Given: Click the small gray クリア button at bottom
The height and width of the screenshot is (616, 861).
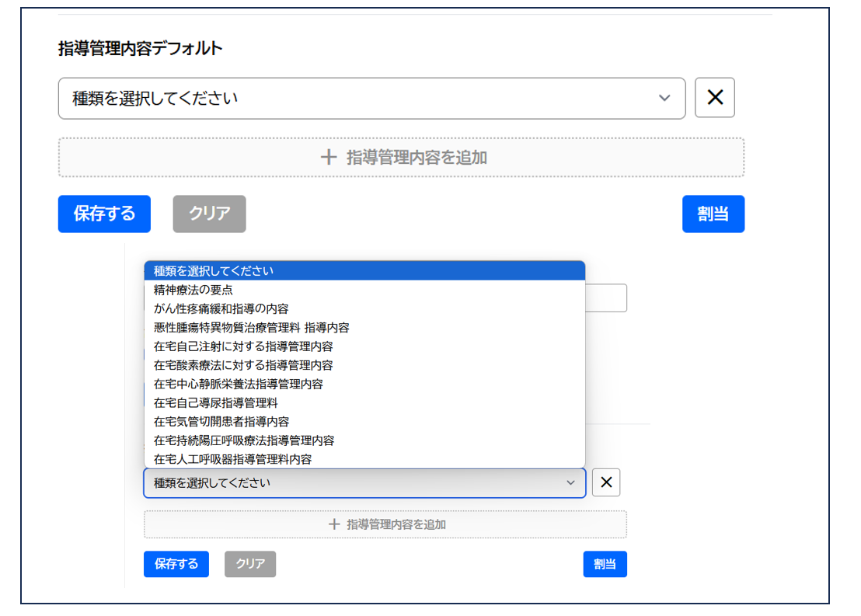Looking at the screenshot, I should coord(249,564).
